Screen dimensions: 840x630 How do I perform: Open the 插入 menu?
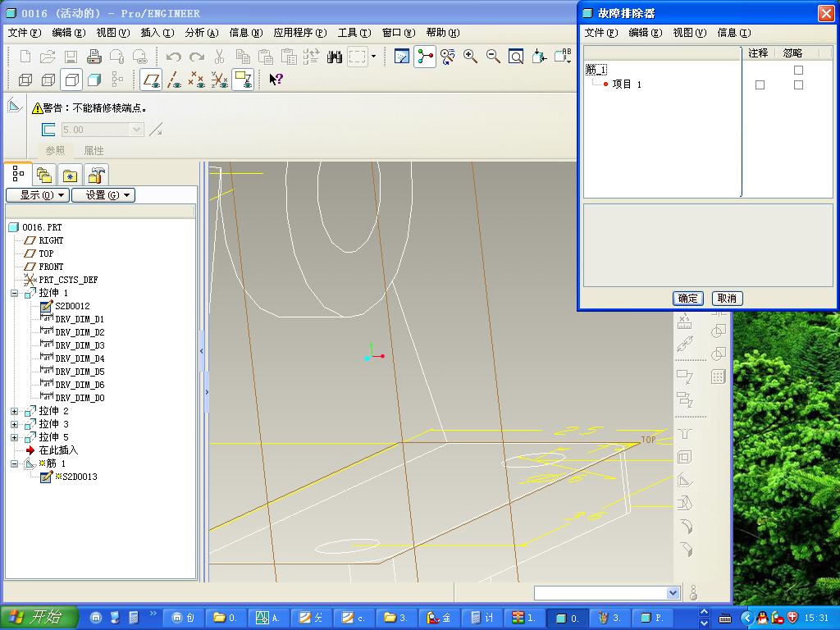pyautogui.click(x=157, y=33)
